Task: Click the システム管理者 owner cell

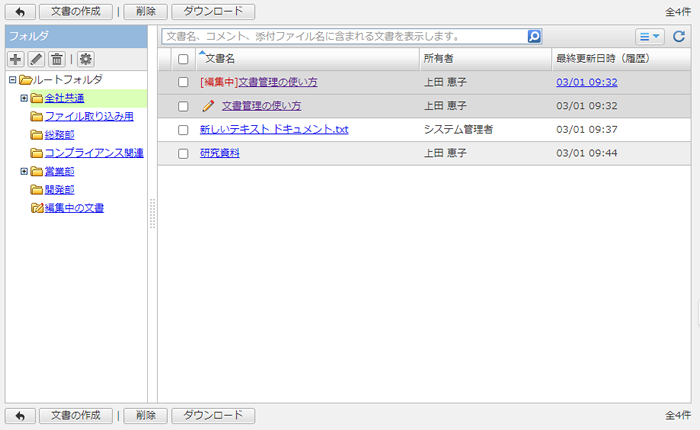Action: pos(458,129)
